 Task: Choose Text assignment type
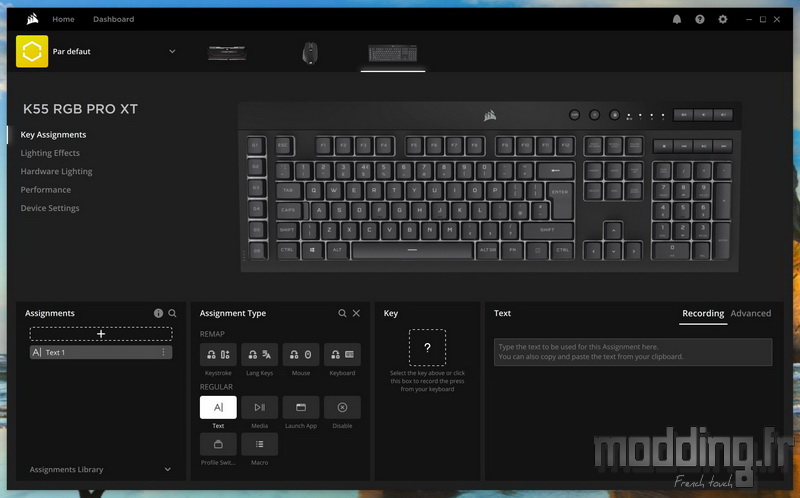tap(218, 407)
